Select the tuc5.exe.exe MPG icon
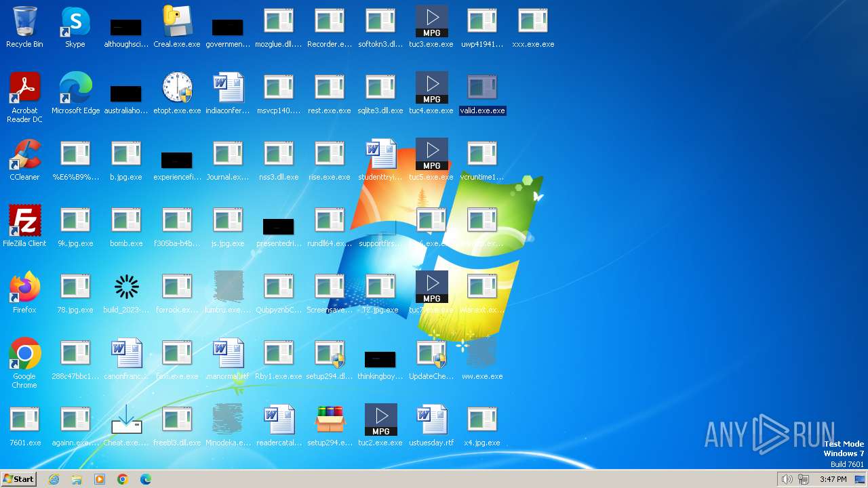 click(x=431, y=154)
